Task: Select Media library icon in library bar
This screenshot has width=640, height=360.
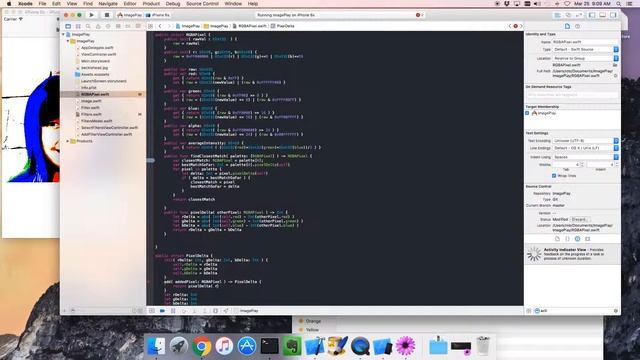Action: click(x=588, y=239)
